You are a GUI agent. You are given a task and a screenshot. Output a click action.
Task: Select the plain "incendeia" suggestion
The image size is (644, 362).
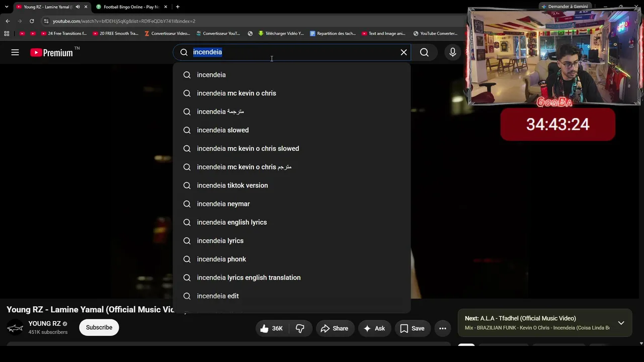(x=292, y=75)
